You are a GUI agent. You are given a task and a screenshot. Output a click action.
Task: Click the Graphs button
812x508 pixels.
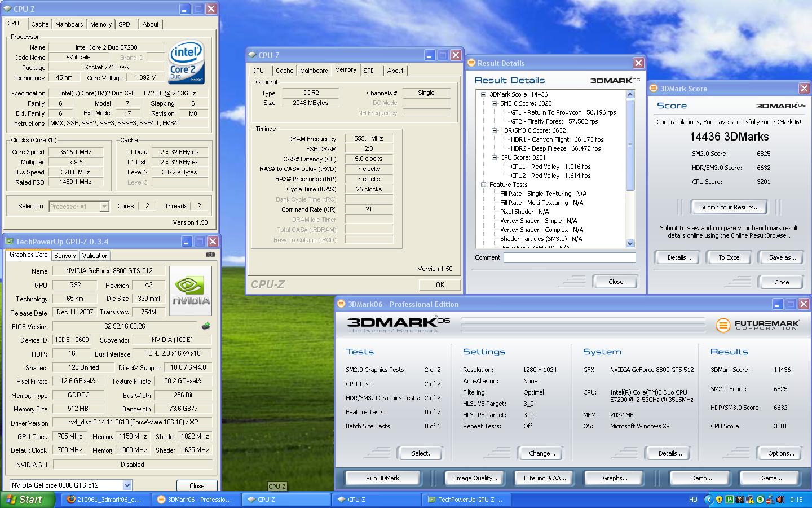pyautogui.click(x=615, y=478)
